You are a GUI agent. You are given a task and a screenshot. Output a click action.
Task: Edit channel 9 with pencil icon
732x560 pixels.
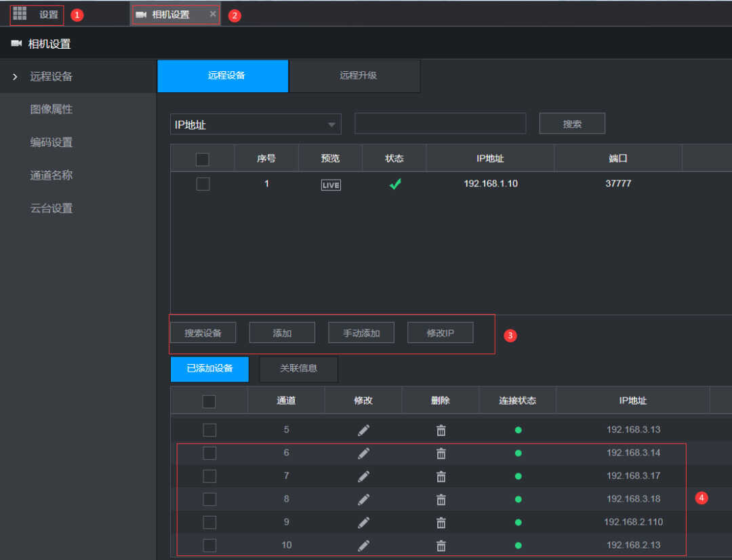click(x=364, y=523)
